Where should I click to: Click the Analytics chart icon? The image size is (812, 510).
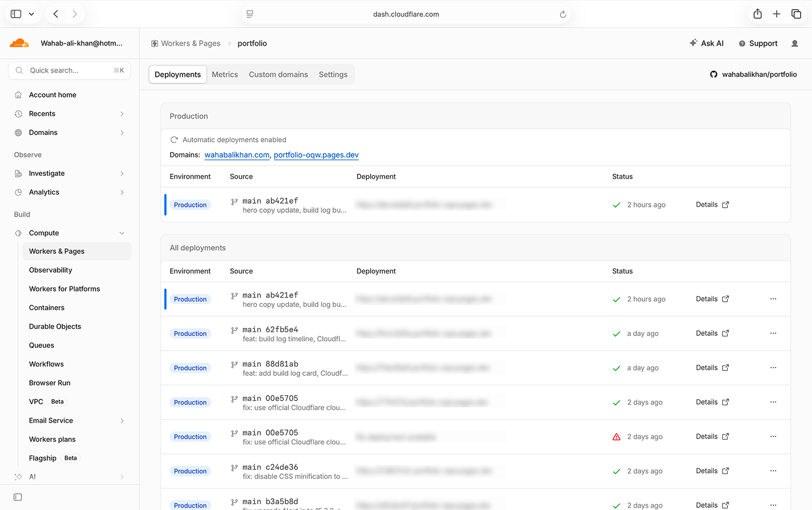(18, 192)
